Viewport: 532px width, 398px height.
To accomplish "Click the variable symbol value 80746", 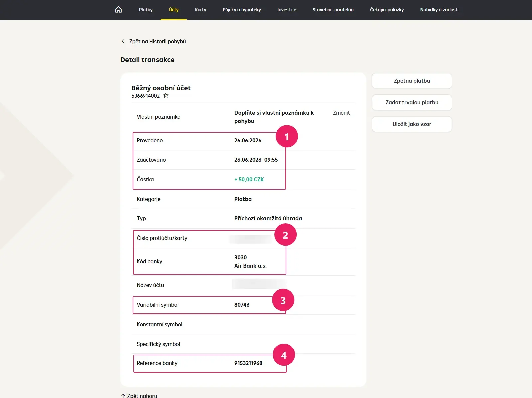I will coord(242,305).
